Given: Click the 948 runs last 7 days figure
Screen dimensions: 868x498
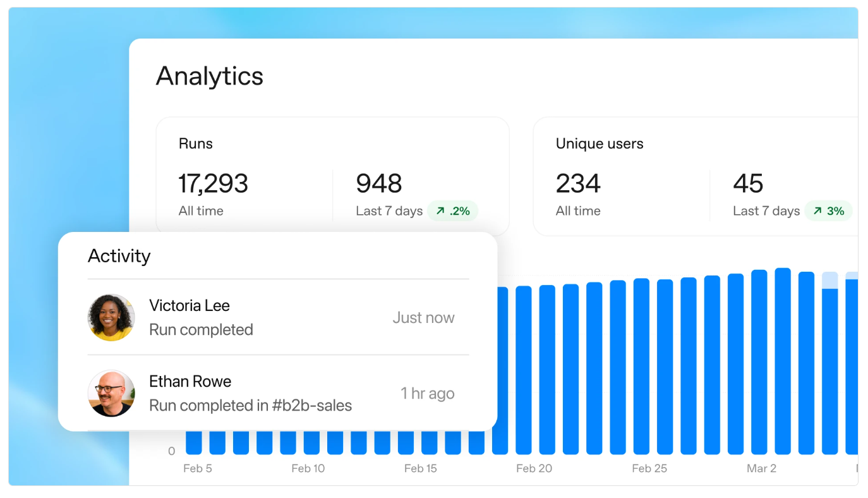Looking at the screenshot, I should point(379,184).
